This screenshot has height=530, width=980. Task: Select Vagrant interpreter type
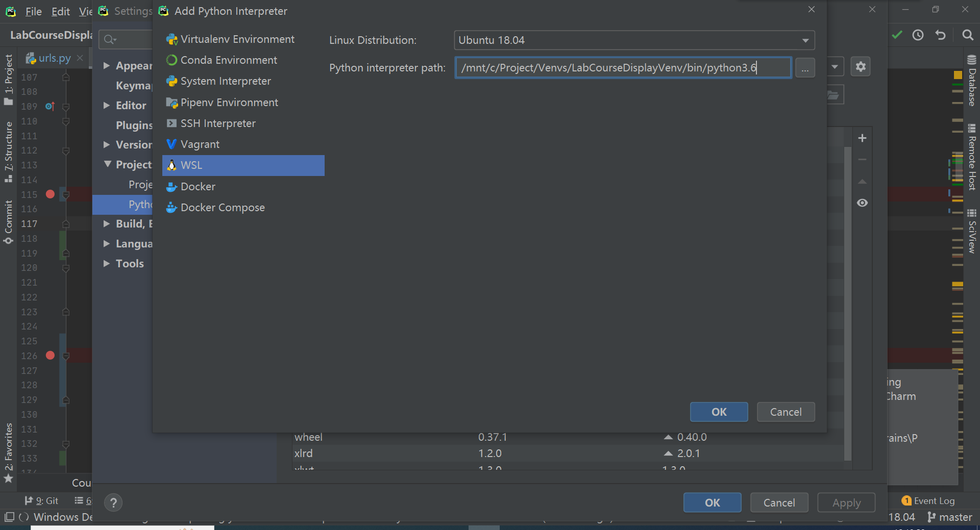(x=243, y=144)
